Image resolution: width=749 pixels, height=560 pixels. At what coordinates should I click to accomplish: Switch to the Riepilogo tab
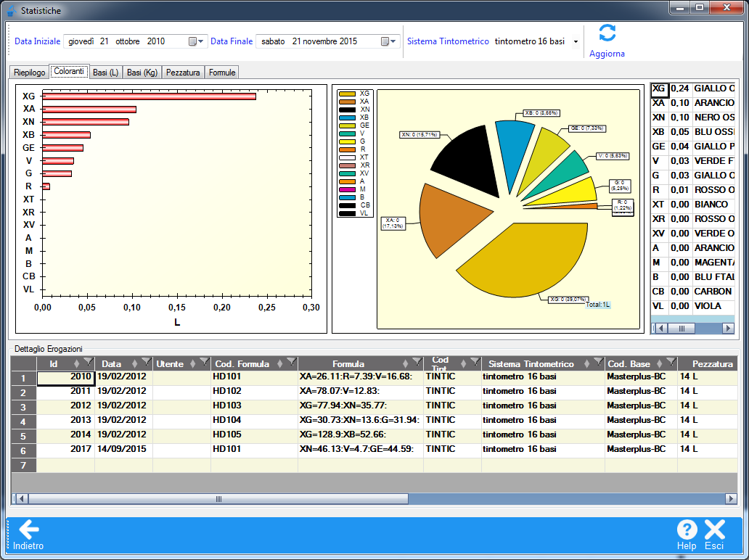[29, 73]
